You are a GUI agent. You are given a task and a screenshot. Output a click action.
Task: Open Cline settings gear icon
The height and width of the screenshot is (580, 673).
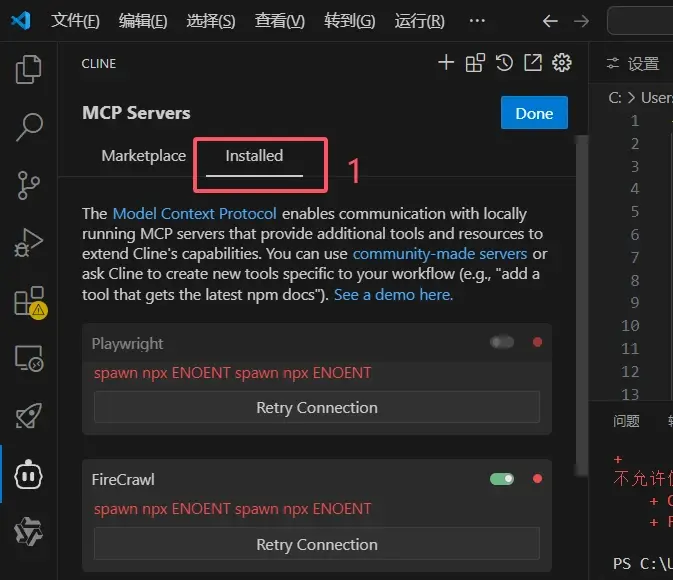(562, 63)
